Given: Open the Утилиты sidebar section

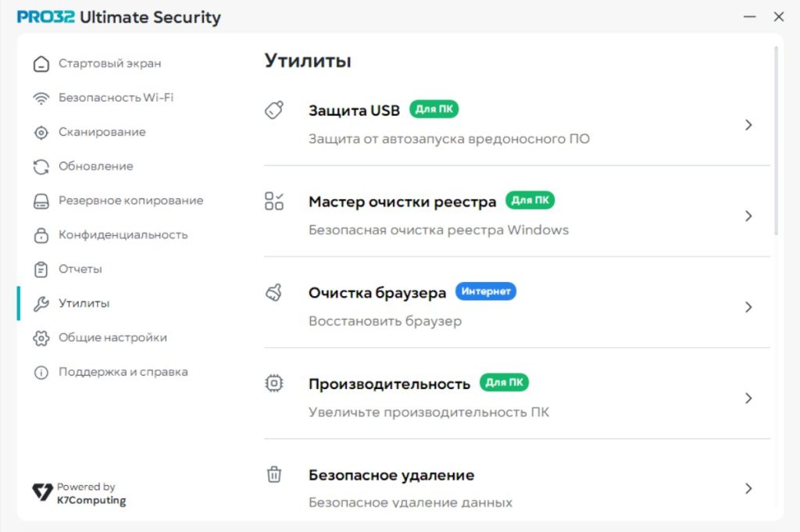Looking at the screenshot, I should point(84,303).
